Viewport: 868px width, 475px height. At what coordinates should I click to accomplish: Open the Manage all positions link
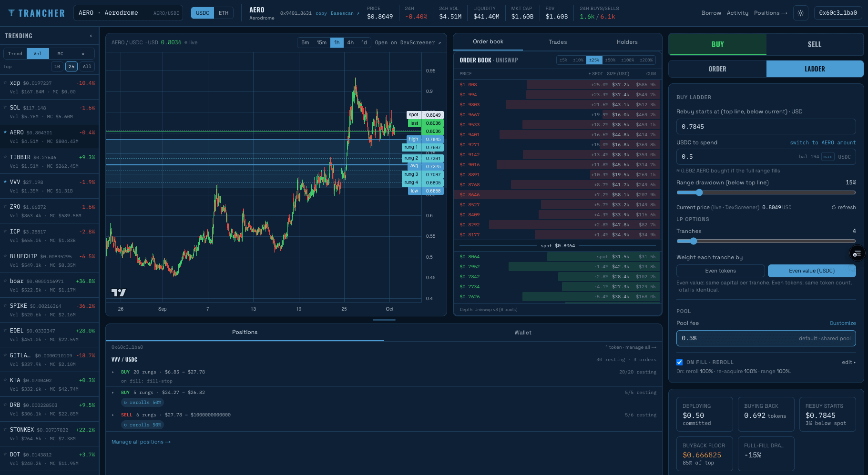pyautogui.click(x=141, y=442)
